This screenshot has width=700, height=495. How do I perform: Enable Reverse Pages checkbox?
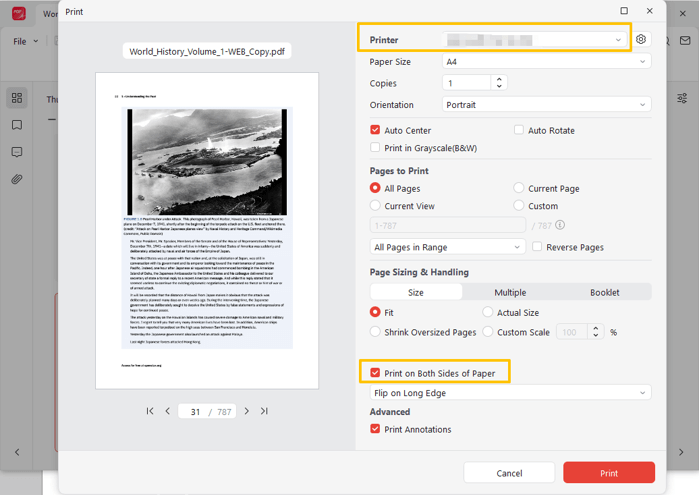[537, 246]
